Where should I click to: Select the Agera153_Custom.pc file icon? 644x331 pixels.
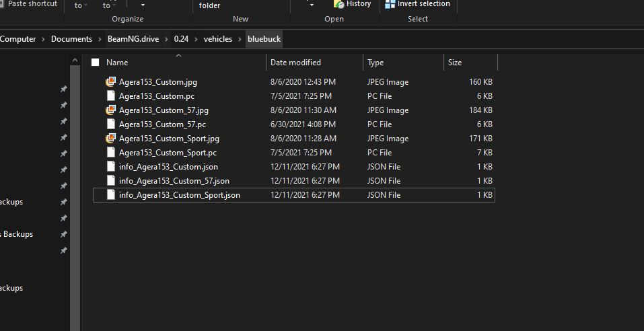coord(110,96)
